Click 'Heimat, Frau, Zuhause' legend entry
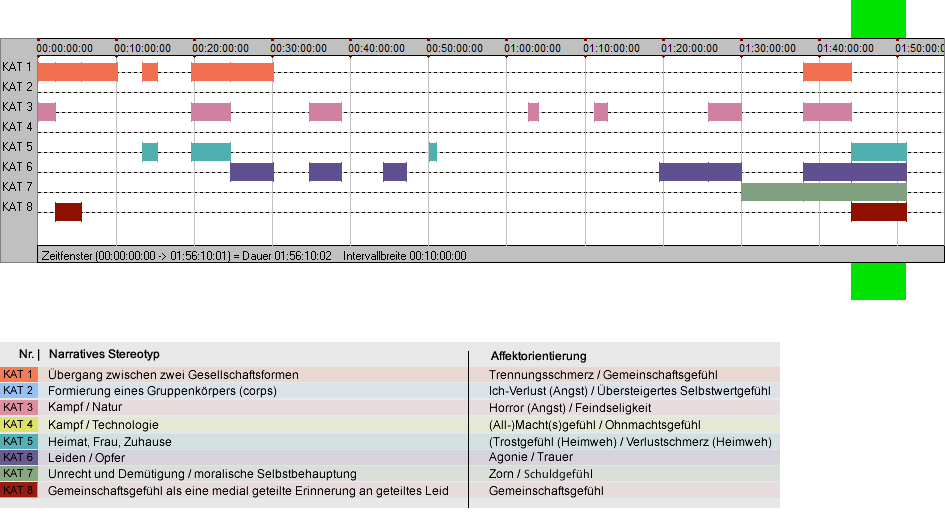The height and width of the screenshot is (530, 945). click(x=110, y=441)
